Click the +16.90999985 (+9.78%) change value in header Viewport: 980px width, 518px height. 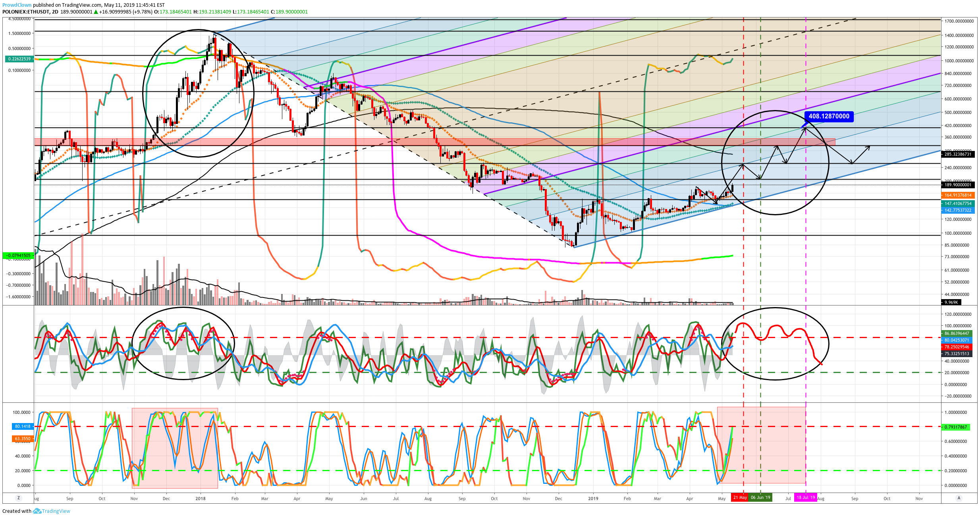pyautogui.click(x=126, y=12)
